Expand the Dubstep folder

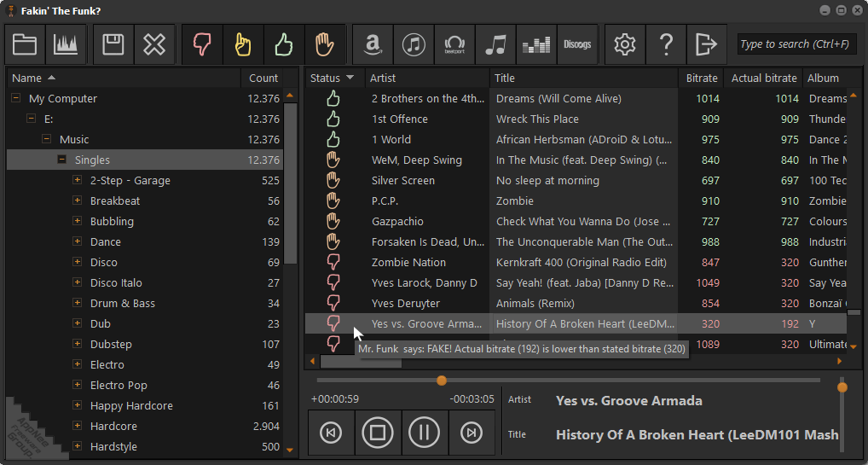[x=78, y=345]
